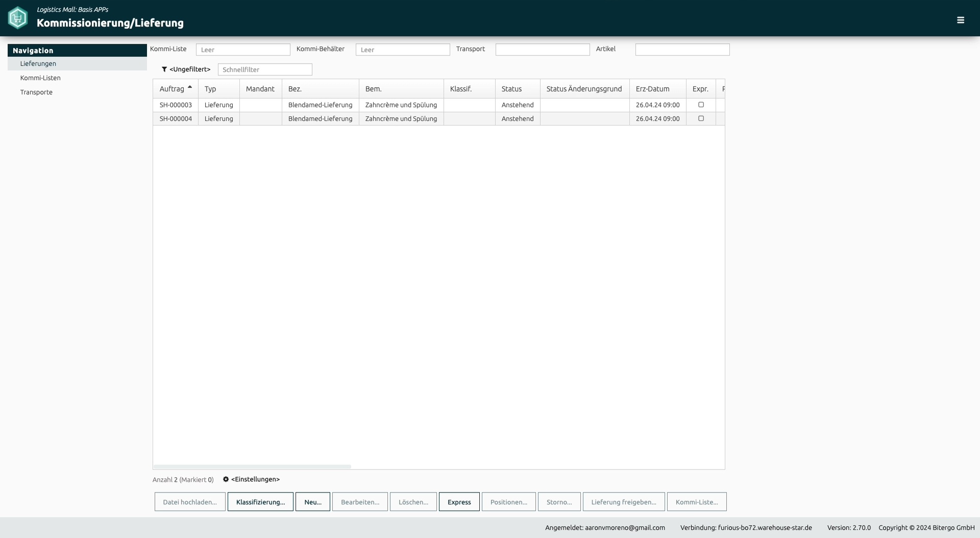Click the sort arrow on Auftrag column
This screenshot has height=538, width=980.
pos(190,87)
